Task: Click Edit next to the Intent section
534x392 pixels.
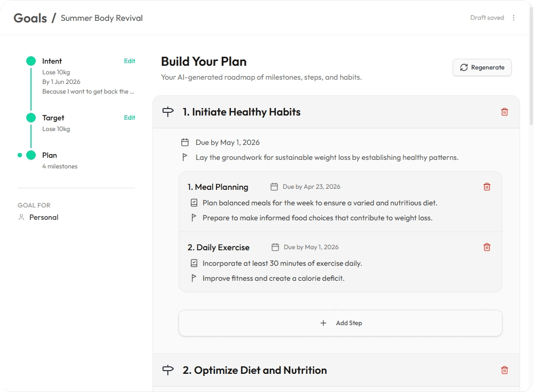Action: (129, 61)
